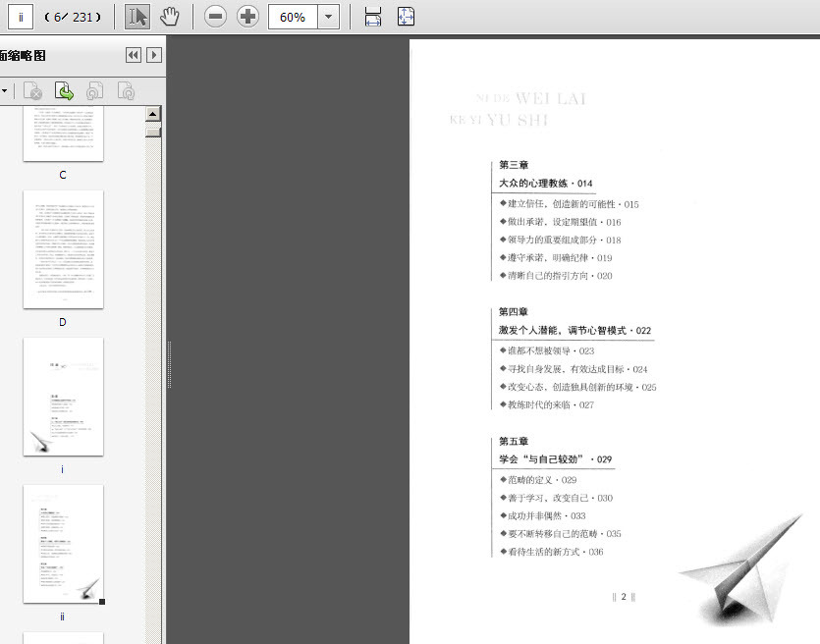Click the page count text (6 / 231)
This screenshot has width=820, height=644.
73,18
